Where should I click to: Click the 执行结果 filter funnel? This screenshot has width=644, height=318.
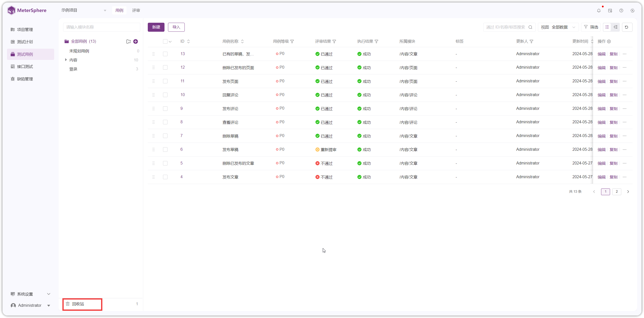(x=376, y=41)
